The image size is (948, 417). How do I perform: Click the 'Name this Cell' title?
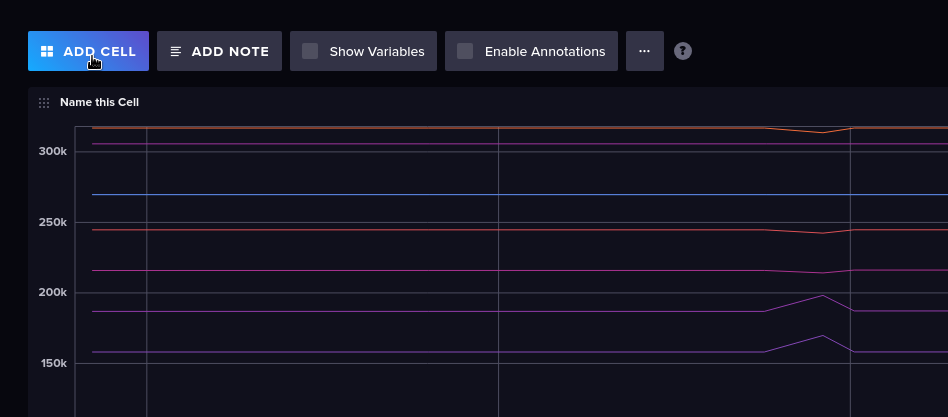[x=99, y=102]
